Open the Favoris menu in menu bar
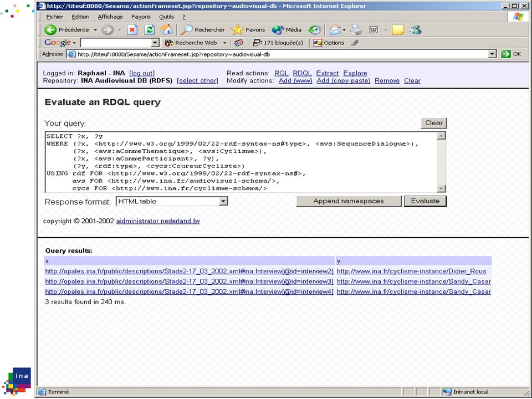 (141, 17)
